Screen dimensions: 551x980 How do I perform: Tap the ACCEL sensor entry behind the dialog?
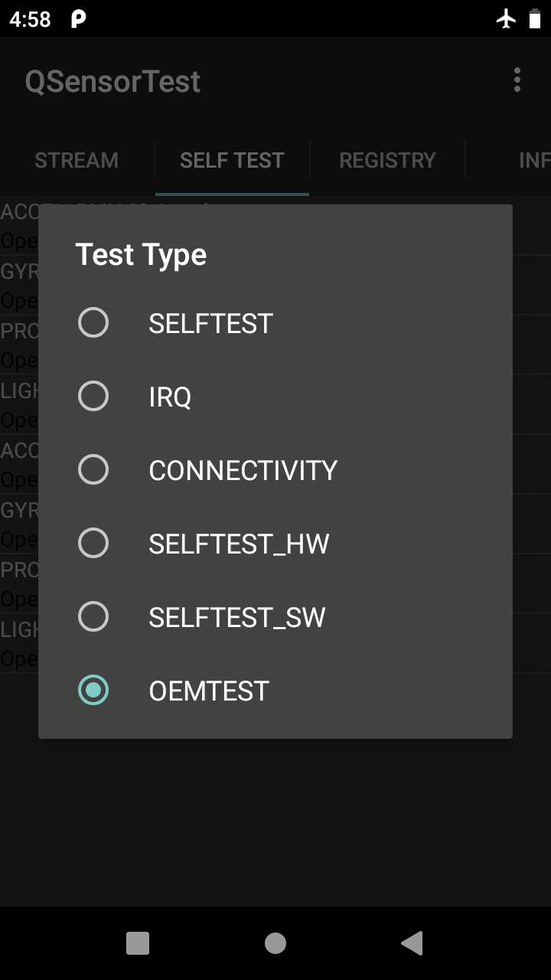pyautogui.click(x=19, y=211)
